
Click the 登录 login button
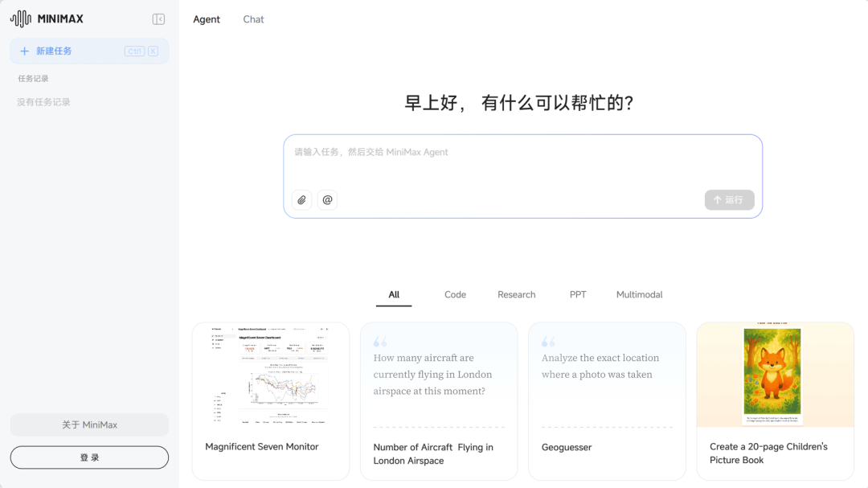click(89, 457)
